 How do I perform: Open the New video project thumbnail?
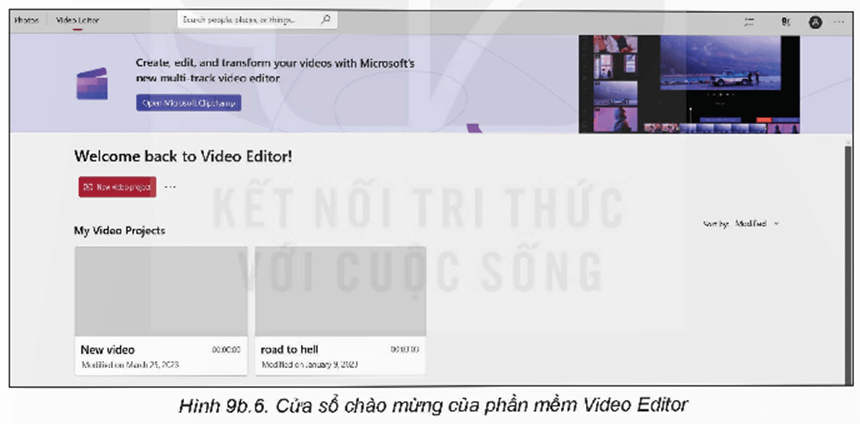pyautogui.click(x=161, y=291)
